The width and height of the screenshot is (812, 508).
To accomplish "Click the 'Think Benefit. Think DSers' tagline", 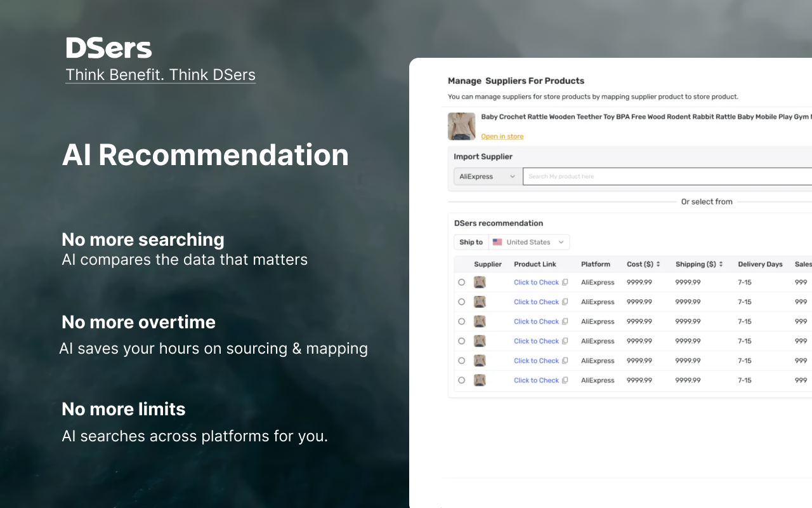I will click(x=160, y=75).
